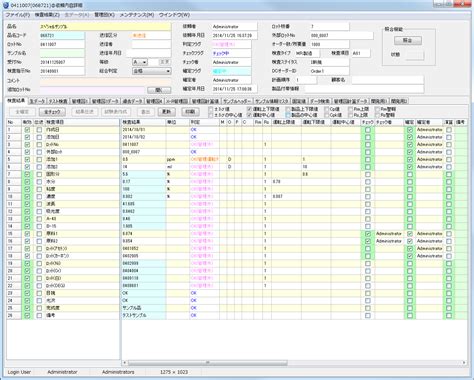This screenshot has width=474, height=380.
Task: Click the right arrow of the horizontal scrollbar
Action: pyautogui.click(x=464, y=362)
